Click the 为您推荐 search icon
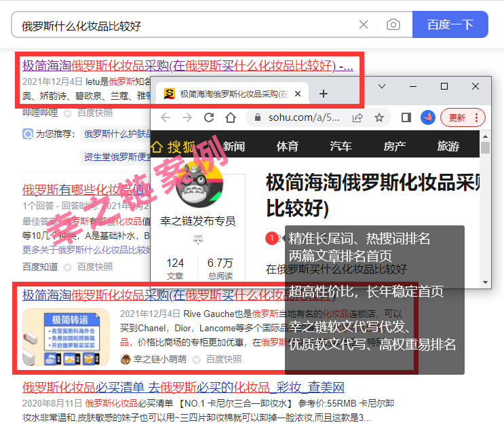This screenshot has width=504, height=427. click(x=28, y=134)
